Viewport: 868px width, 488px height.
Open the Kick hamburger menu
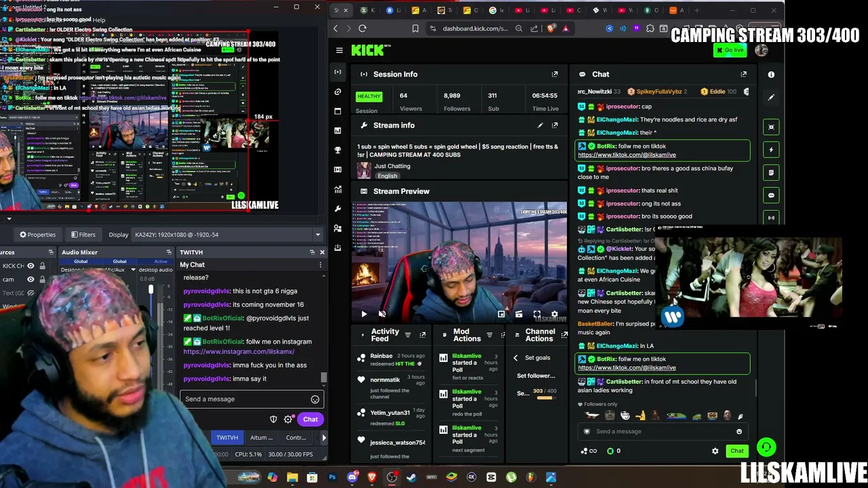pyautogui.click(x=339, y=50)
